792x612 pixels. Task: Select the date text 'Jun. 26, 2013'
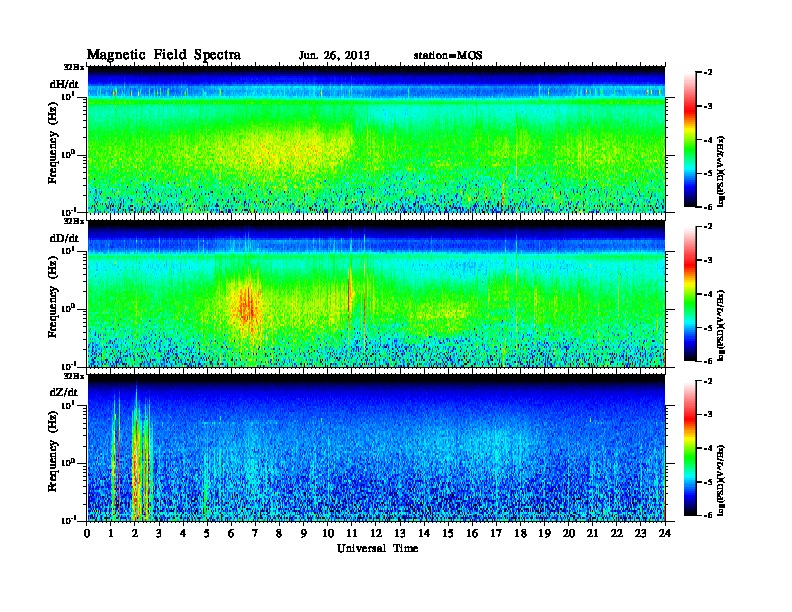[334, 55]
